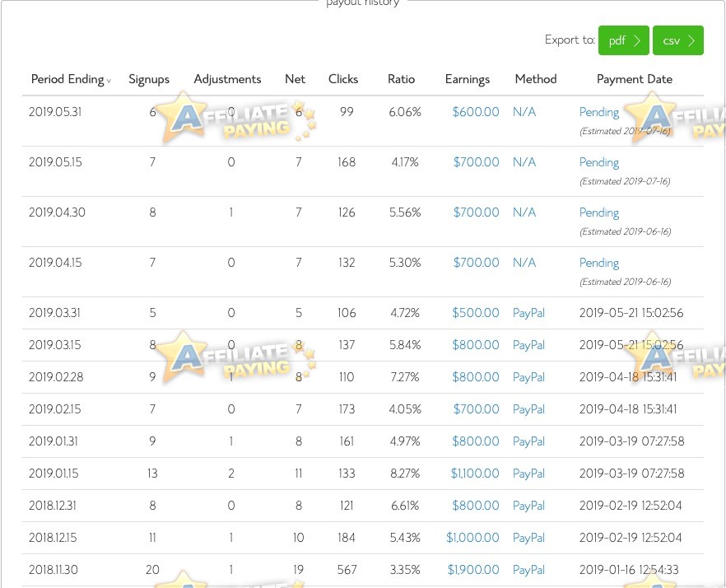Open $700.00 earnings for 2019.04.30
Image resolution: width=726 pixels, height=588 pixels.
tap(476, 212)
